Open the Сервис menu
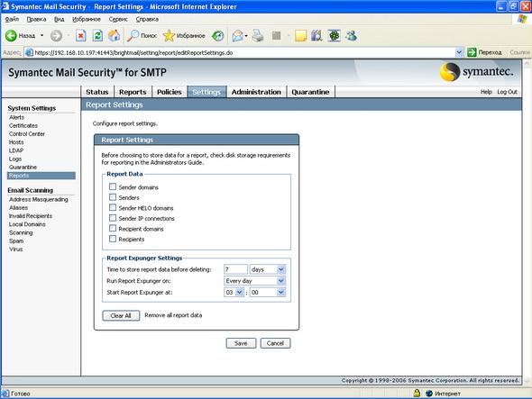 click(x=118, y=19)
